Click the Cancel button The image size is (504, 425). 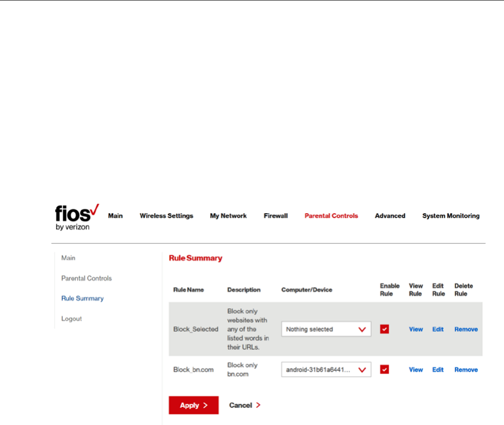tap(245, 405)
